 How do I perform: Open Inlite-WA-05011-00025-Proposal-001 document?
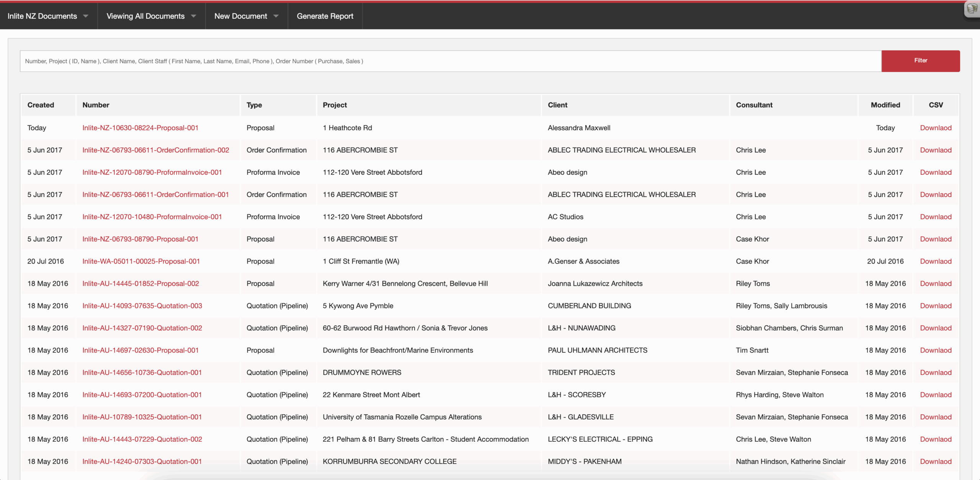click(x=141, y=261)
